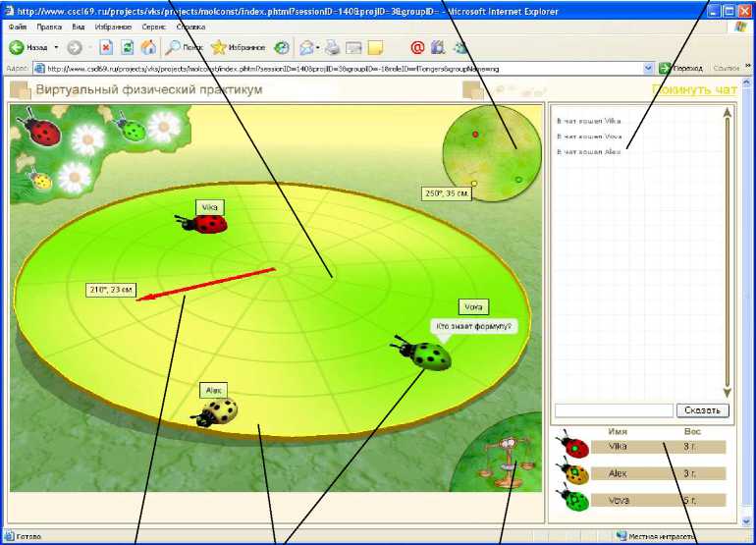Click the yellow note Discuss icon
756x545 pixels.
(375, 47)
